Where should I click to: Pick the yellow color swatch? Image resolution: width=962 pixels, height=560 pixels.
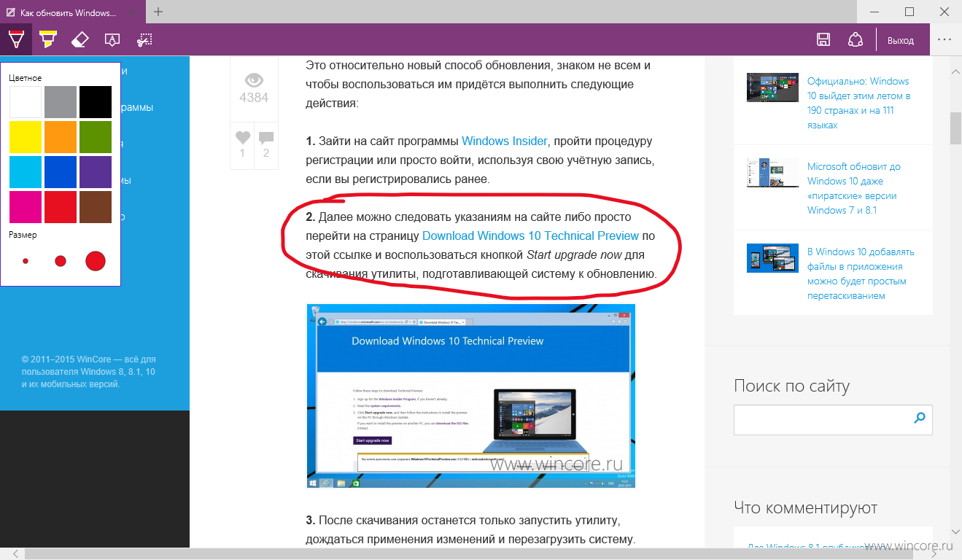pos(26,137)
